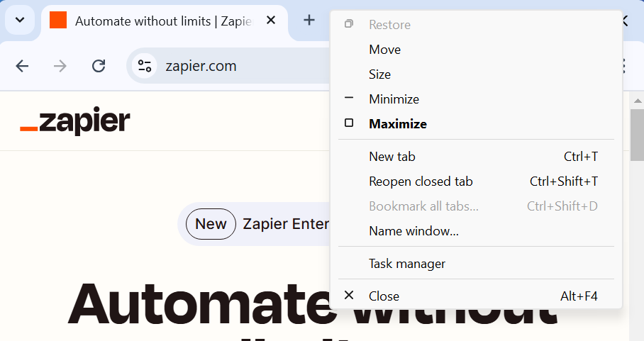This screenshot has height=341, width=644.
Task: Click the scrollbar up arrow
Action: click(x=638, y=101)
